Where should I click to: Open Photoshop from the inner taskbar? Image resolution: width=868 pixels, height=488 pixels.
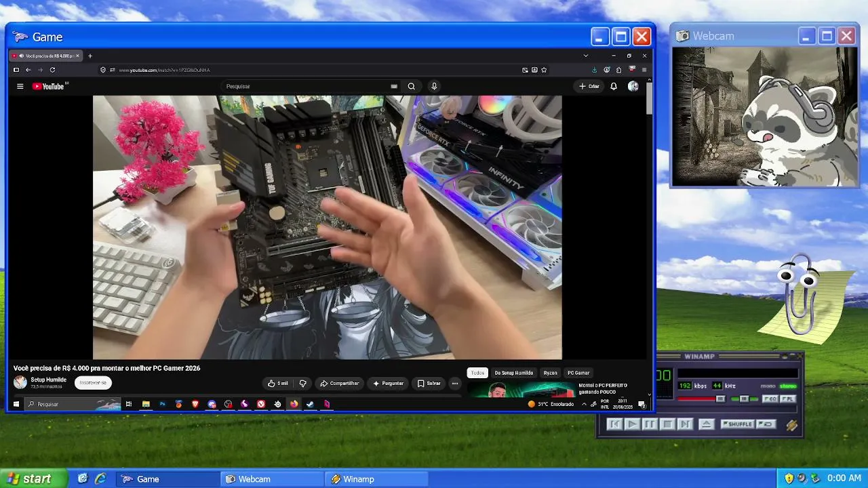(162, 404)
